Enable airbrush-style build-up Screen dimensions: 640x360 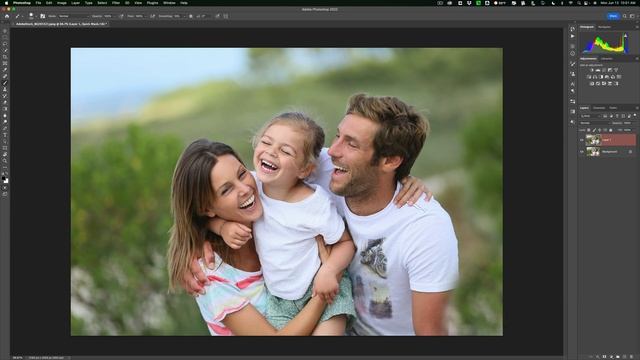click(153, 16)
